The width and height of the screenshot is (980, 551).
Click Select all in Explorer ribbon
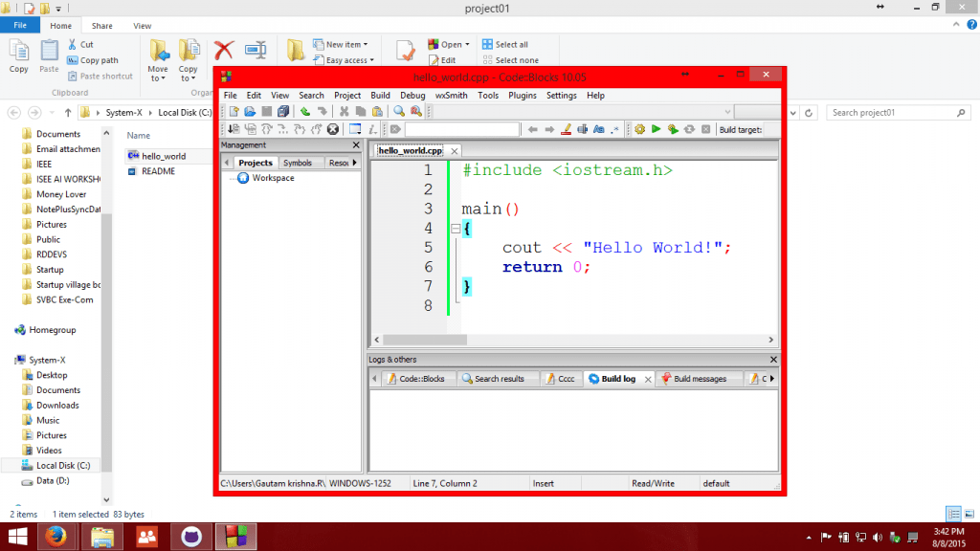point(505,44)
